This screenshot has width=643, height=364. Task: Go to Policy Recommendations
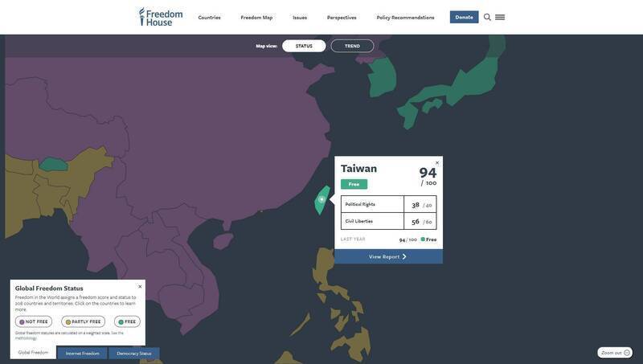coord(405,18)
